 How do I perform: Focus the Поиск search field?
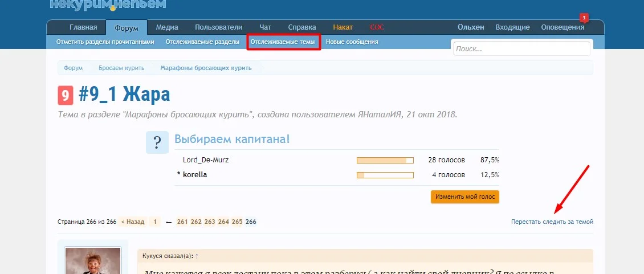(x=521, y=49)
